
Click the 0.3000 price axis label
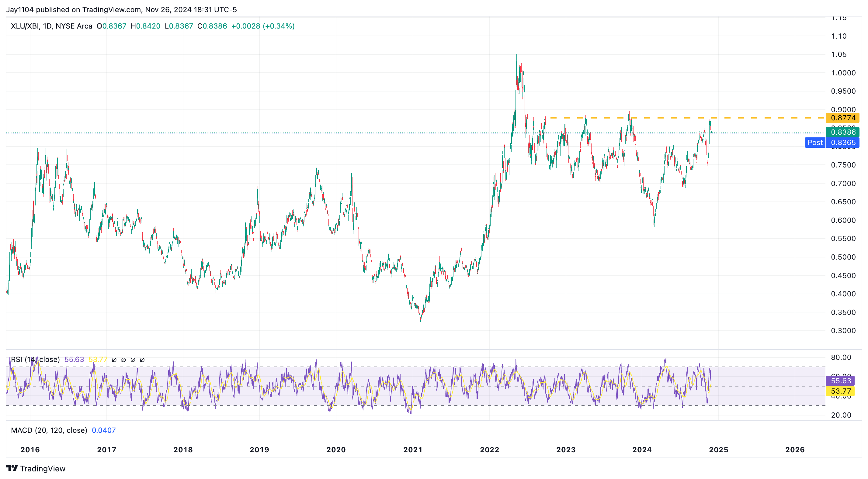tap(843, 331)
